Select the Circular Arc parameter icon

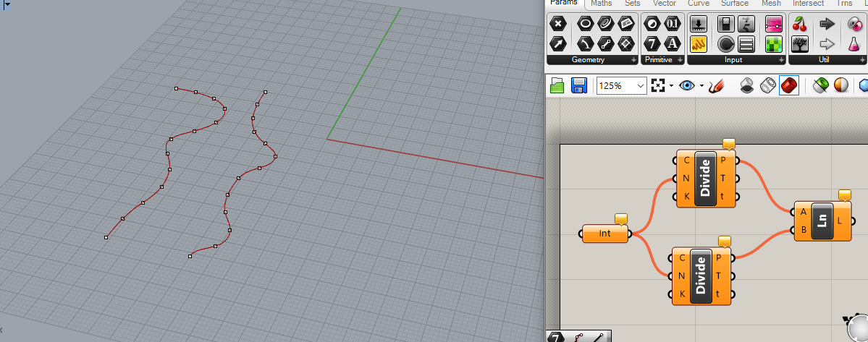586,43
